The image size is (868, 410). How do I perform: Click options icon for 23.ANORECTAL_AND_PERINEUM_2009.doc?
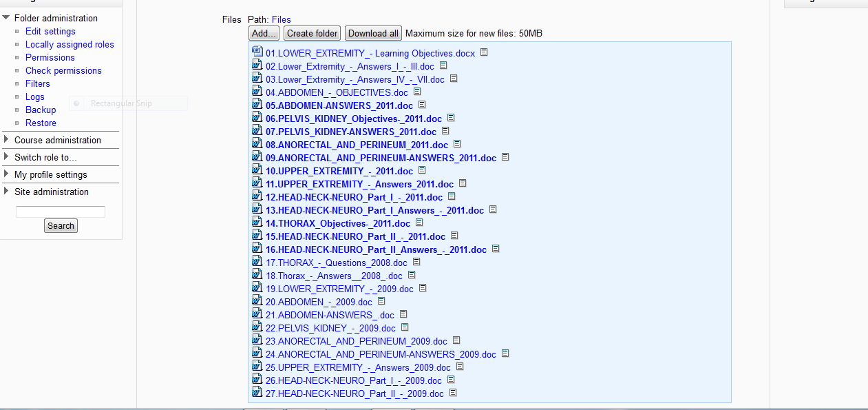pyautogui.click(x=456, y=340)
